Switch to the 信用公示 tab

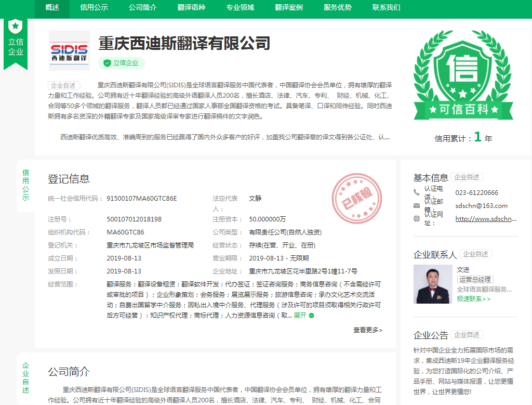tap(94, 7)
